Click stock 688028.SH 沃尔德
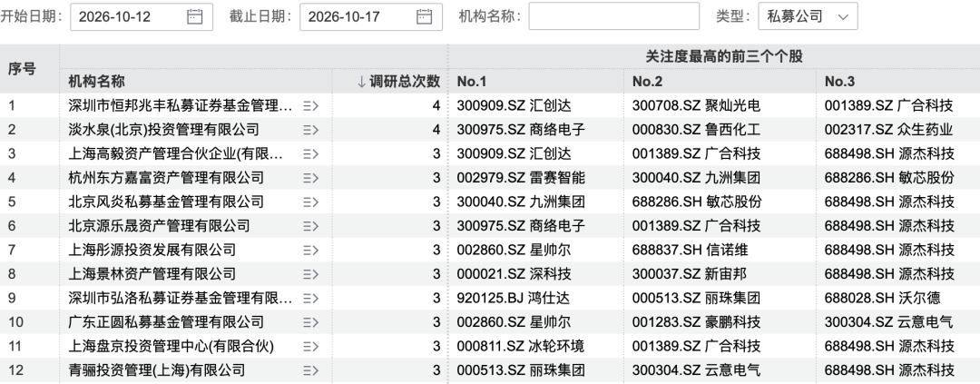980x384 pixels. tap(882, 299)
